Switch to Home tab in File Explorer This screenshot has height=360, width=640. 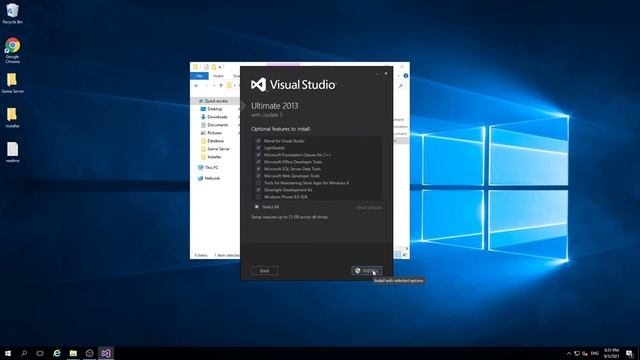(x=218, y=76)
